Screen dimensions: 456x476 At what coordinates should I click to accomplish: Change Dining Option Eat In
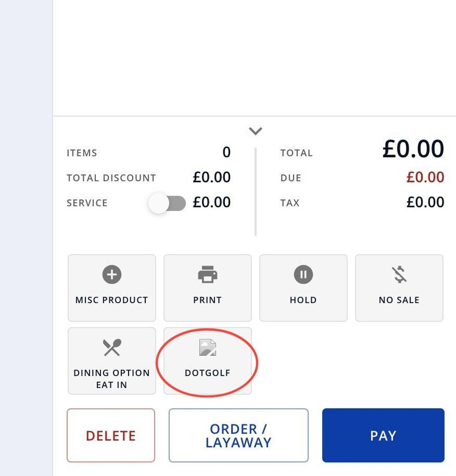click(112, 361)
